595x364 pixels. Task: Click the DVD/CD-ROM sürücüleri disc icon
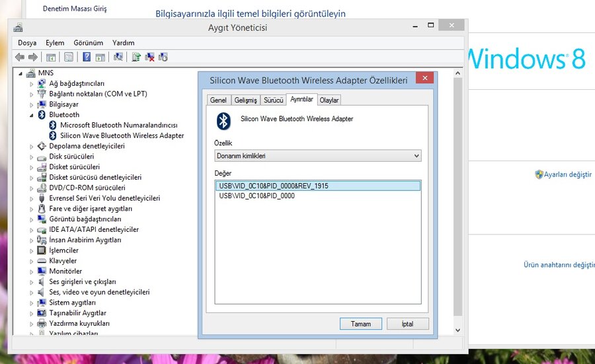click(42, 188)
